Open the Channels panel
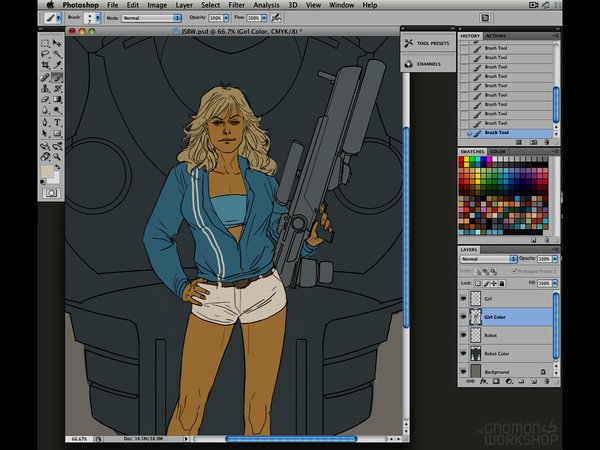The width and height of the screenshot is (600, 450). coord(428,64)
